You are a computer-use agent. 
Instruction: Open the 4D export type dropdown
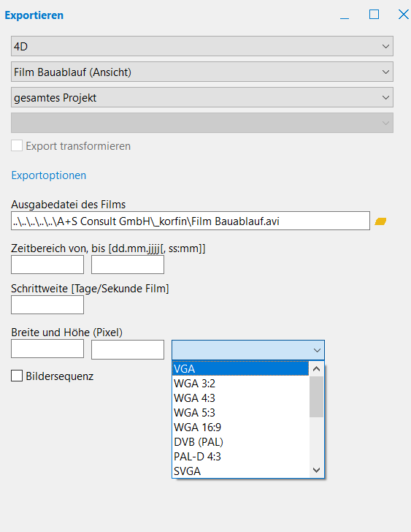pos(202,46)
